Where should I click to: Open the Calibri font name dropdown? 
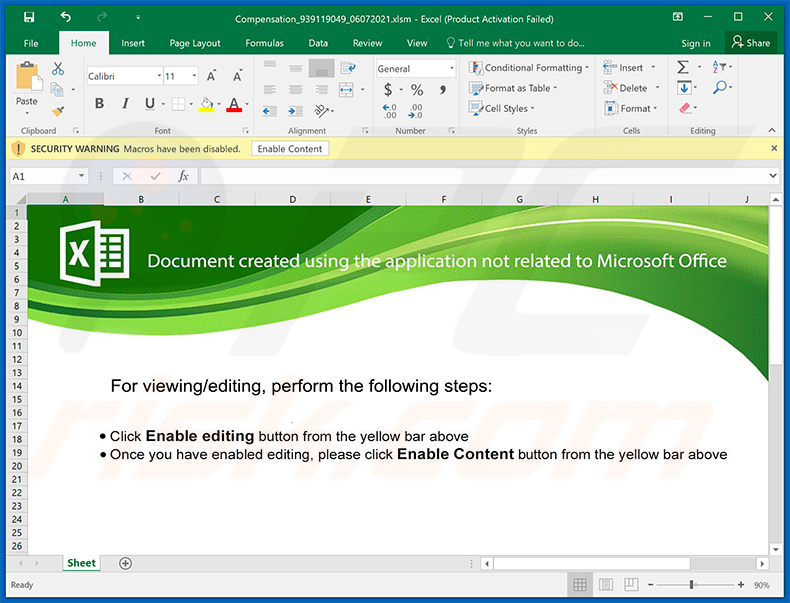point(159,76)
